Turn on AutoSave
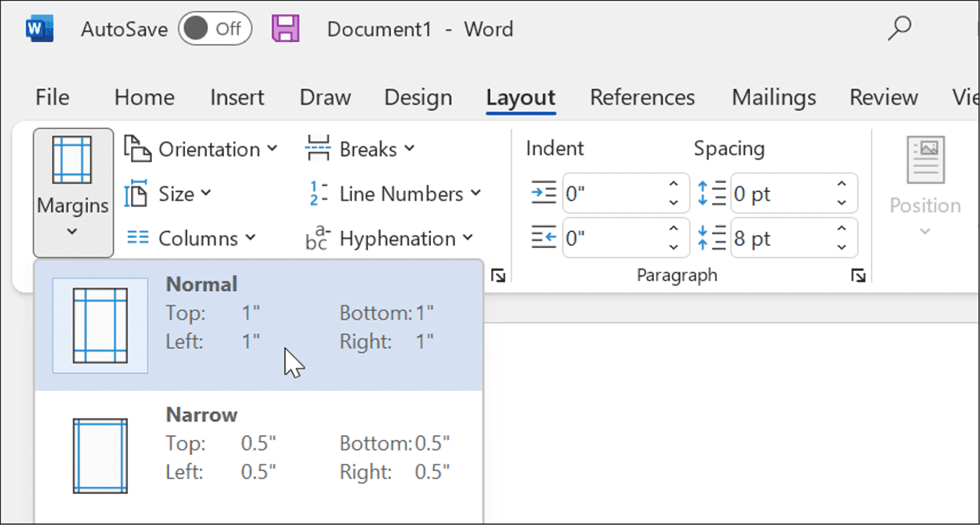The height and width of the screenshot is (525, 980). point(215,28)
